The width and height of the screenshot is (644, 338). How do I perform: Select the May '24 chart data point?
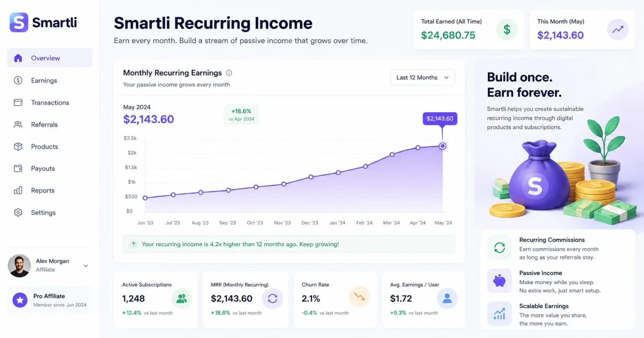[442, 146]
